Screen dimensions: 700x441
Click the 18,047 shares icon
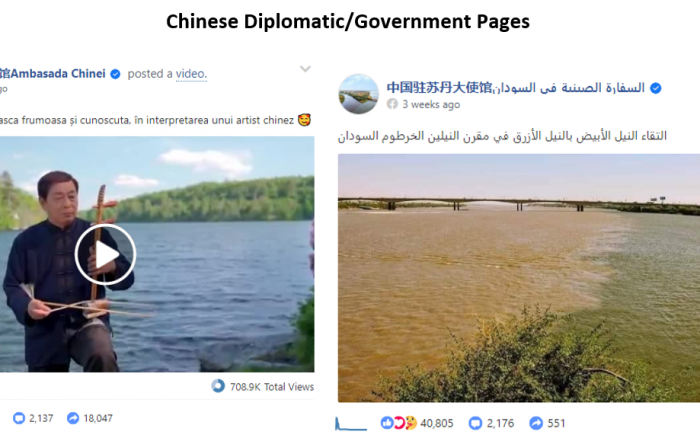click(x=73, y=418)
